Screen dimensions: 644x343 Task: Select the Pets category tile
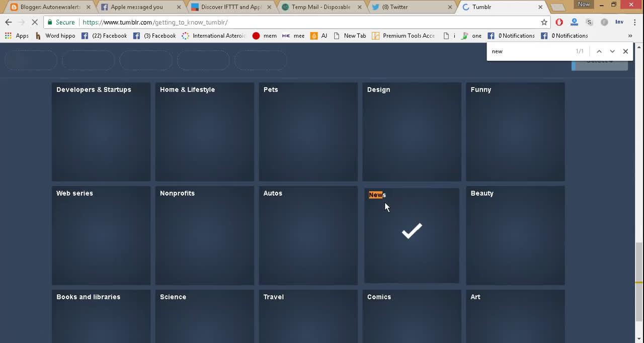pos(308,132)
